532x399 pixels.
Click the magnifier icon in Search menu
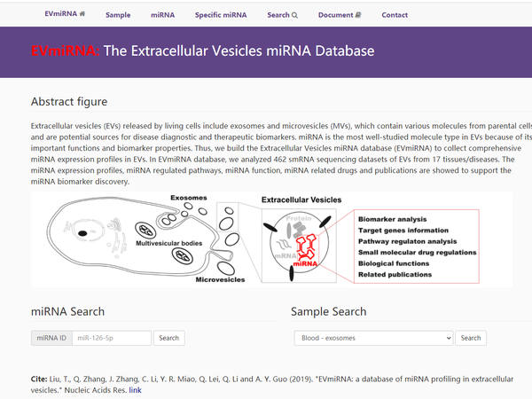click(294, 15)
